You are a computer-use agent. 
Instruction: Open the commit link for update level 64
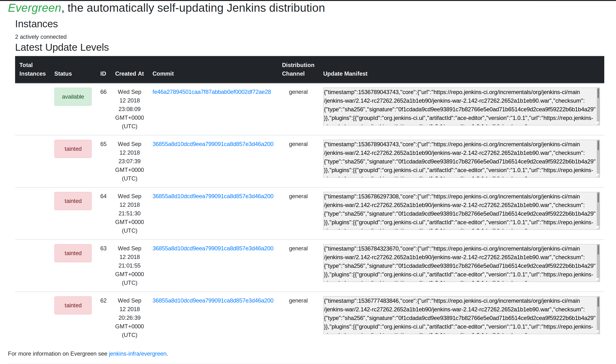pos(213,196)
